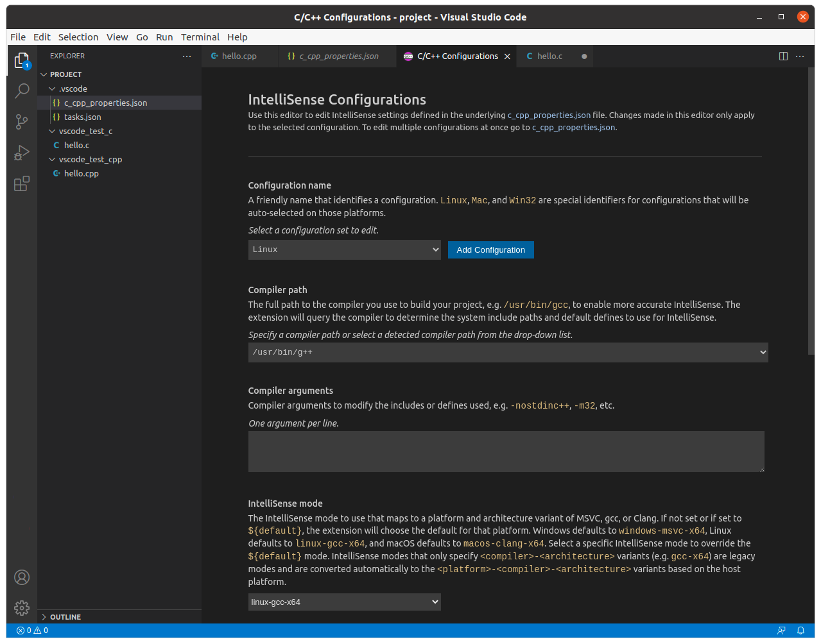821x644 pixels.
Task: Open the compiler path dropdown
Action: (508, 352)
